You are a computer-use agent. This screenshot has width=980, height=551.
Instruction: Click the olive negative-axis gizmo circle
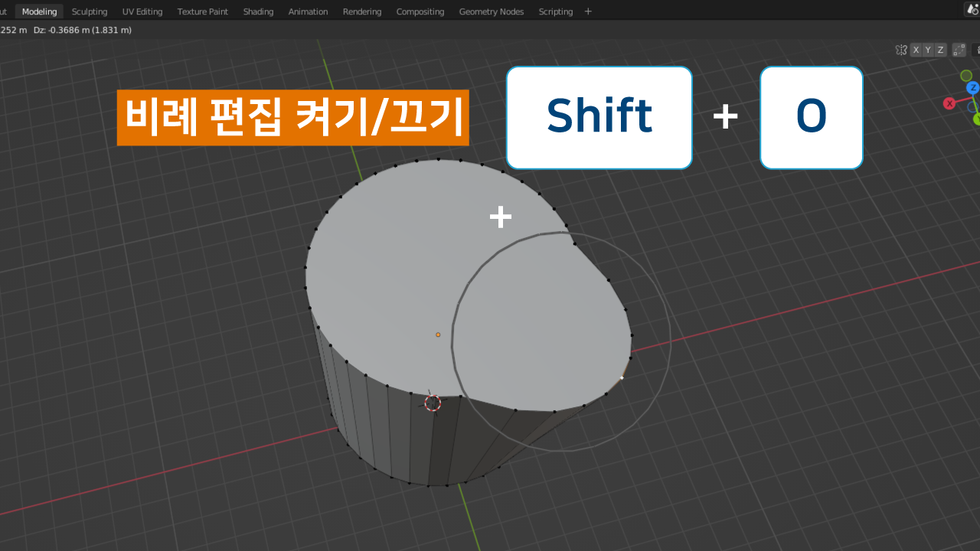coord(966,76)
